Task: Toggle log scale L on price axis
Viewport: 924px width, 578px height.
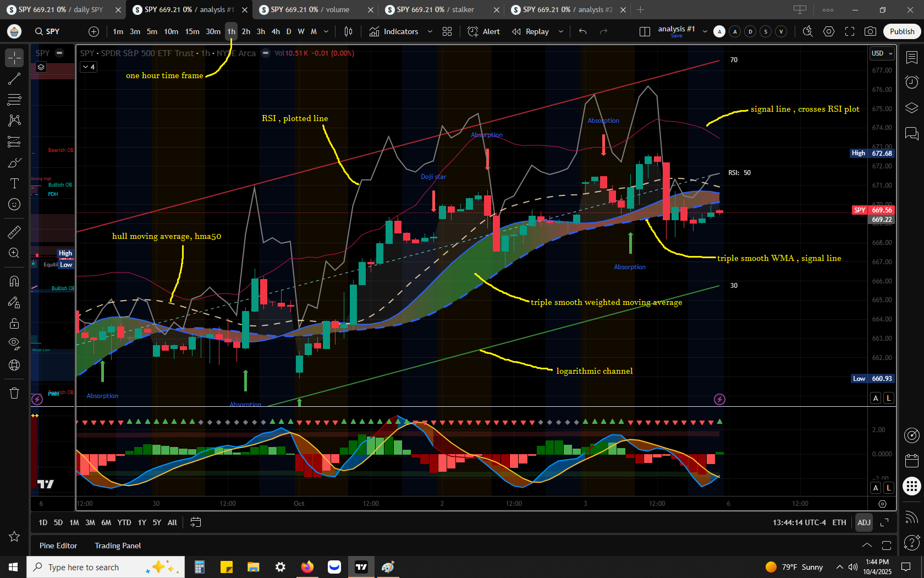Action: coord(888,398)
